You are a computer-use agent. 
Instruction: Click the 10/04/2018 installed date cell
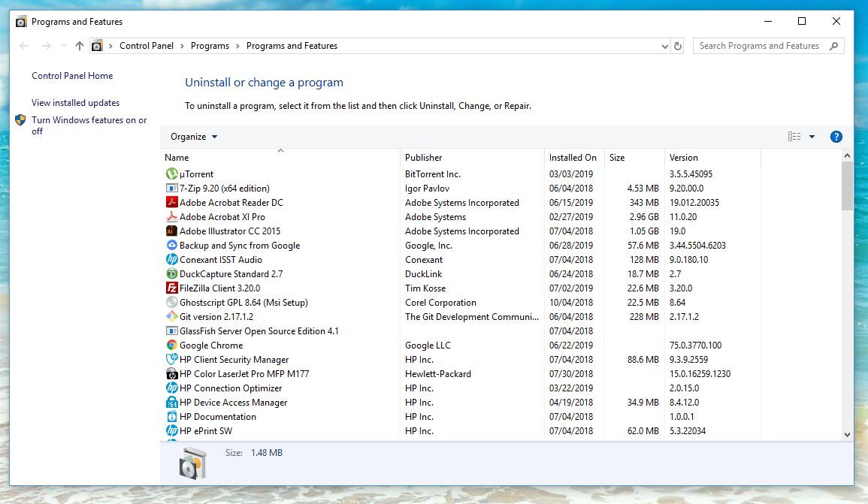(570, 303)
